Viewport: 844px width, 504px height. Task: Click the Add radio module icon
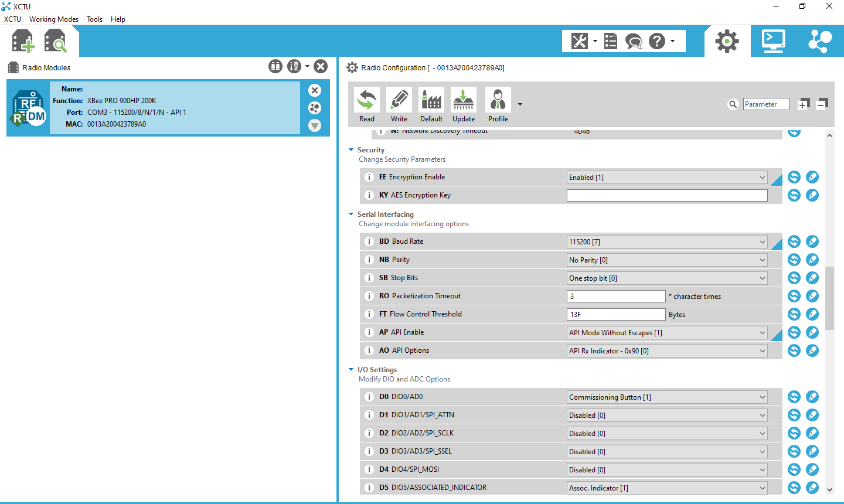point(23,42)
